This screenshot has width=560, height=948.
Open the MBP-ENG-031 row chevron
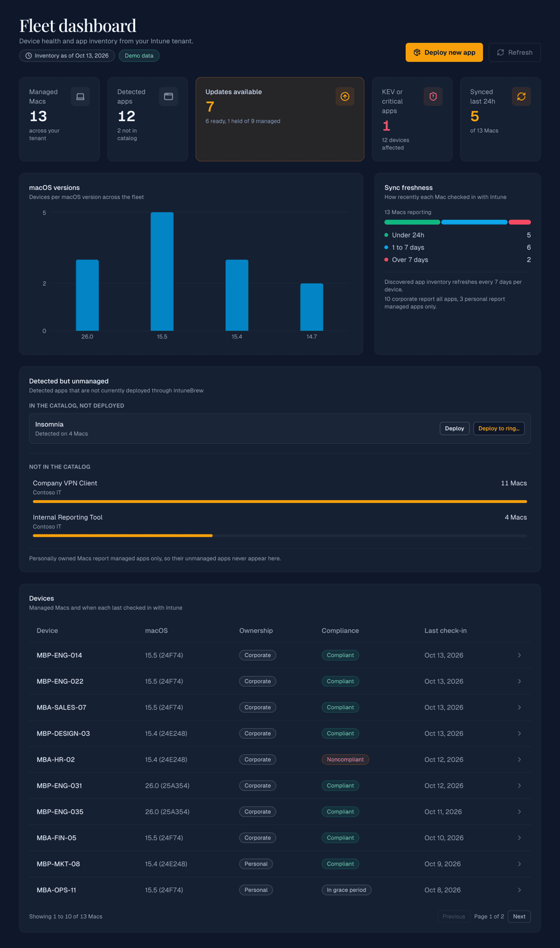[519, 786]
